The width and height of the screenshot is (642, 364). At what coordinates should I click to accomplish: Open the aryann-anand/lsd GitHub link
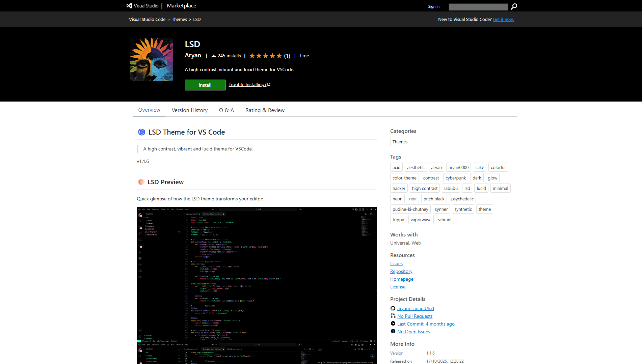pos(416,308)
